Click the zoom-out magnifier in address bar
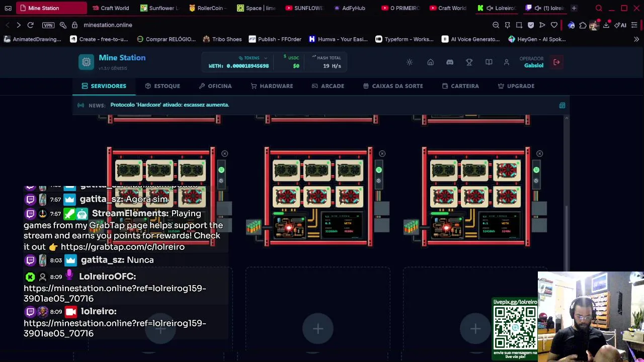 click(x=496, y=25)
